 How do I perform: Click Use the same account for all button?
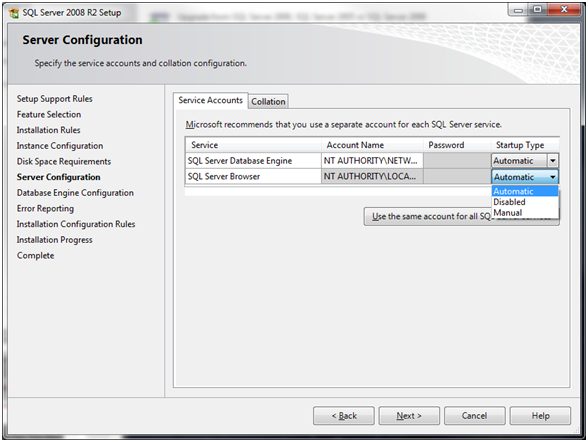pos(461,216)
